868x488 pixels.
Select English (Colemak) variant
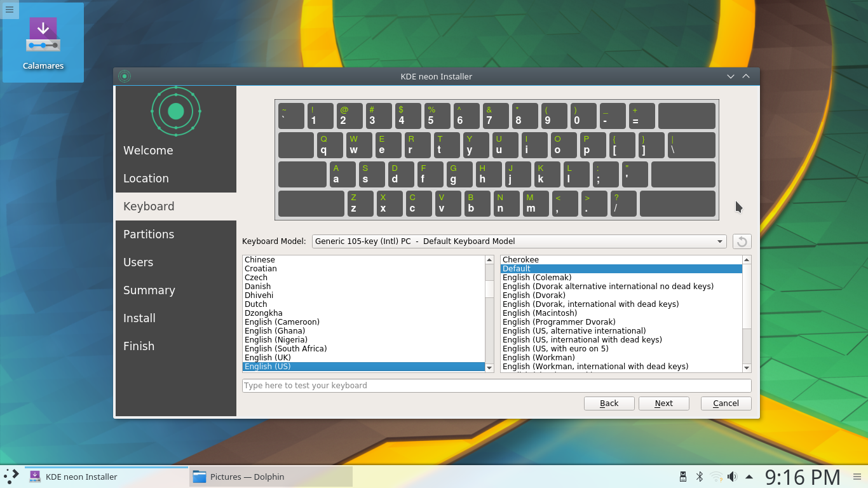click(x=621, y=278)
